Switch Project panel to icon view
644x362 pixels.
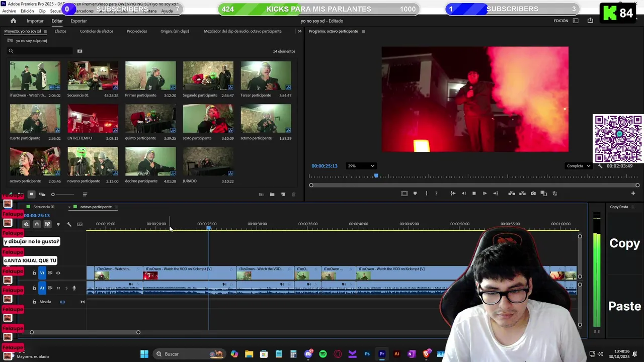(x=31, y=194)
